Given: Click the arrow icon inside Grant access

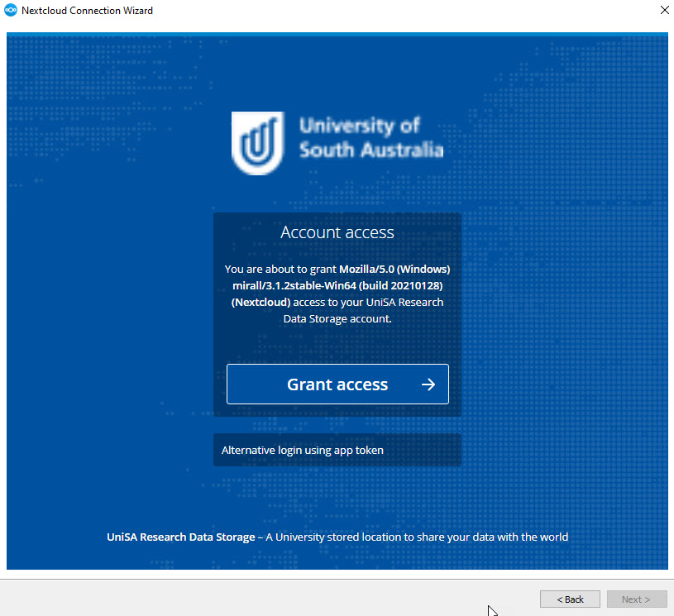Looking at the screenshot, I should pos(428,384).
